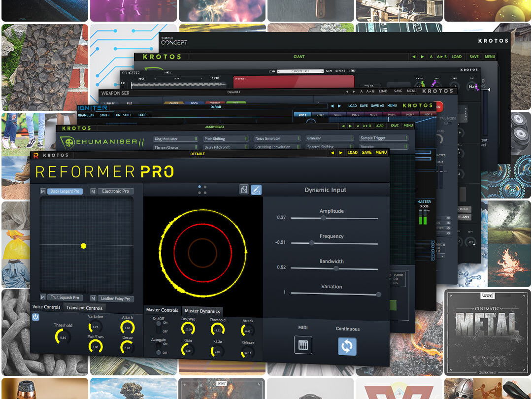Viewport: 532px width, 399px height.
Task: Click MENU in the GIANT window
Action: 490,57
